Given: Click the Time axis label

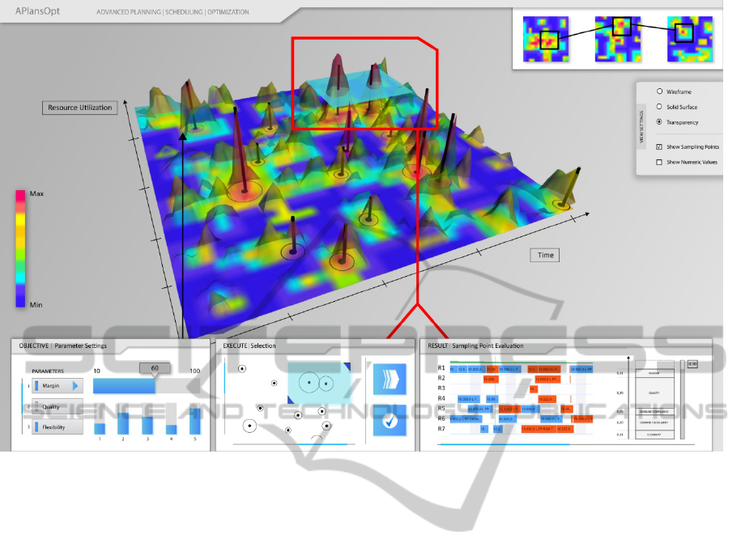Looking at the screenshot, I should point(546,255).
